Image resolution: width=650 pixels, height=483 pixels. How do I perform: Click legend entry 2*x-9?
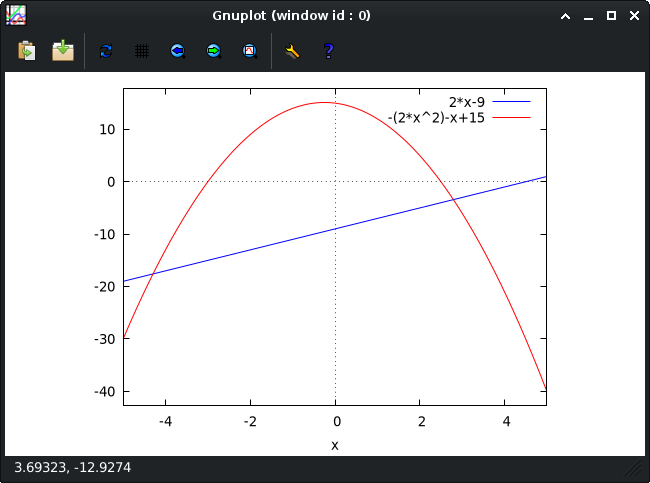click(x=467, y=102)
